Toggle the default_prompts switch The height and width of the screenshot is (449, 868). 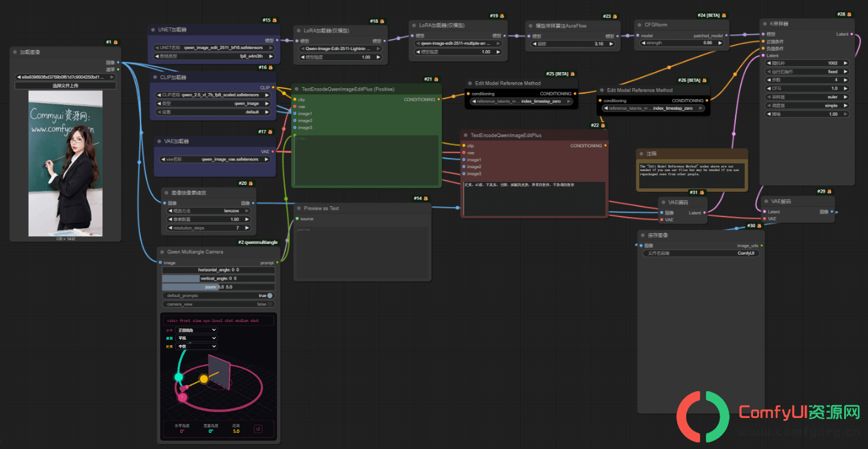pos(270,296)
